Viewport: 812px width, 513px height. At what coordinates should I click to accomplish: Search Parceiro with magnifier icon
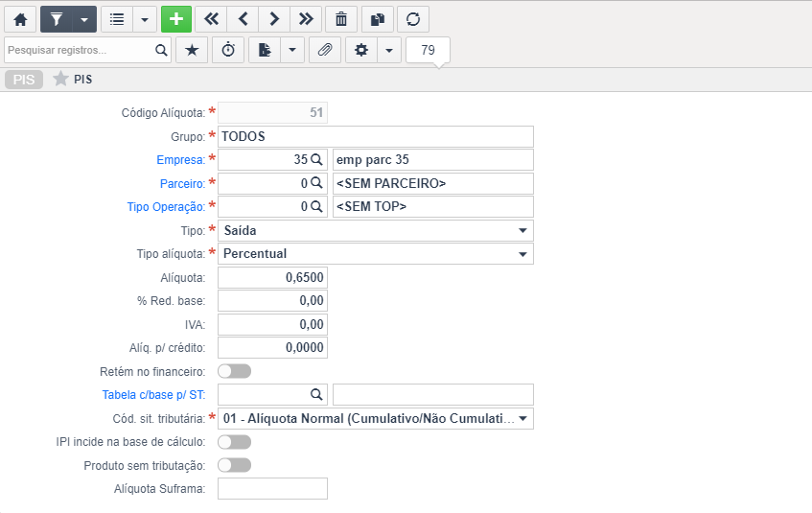316,183
